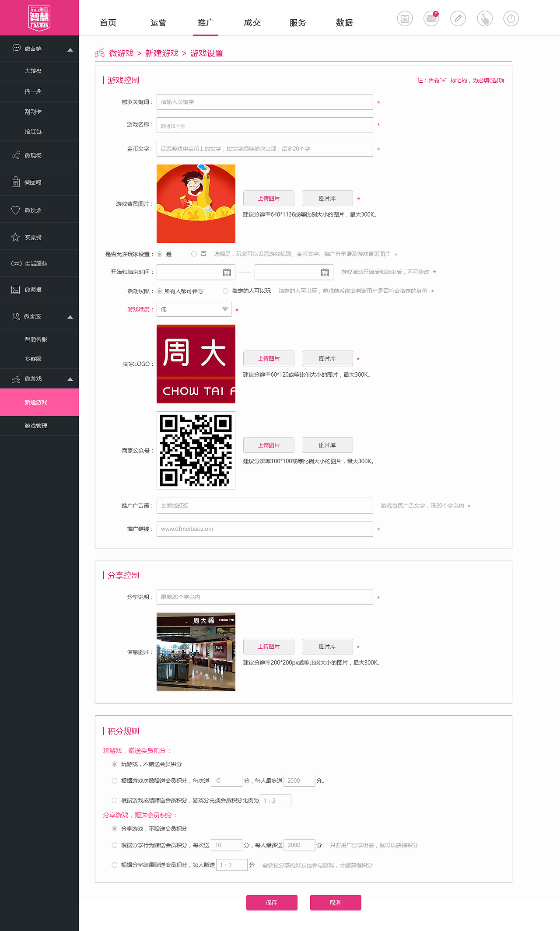The height and width of the screenshot is (931, 560).
Task: Click 图片库 for 商家公众号
Action: pos(327,445)
